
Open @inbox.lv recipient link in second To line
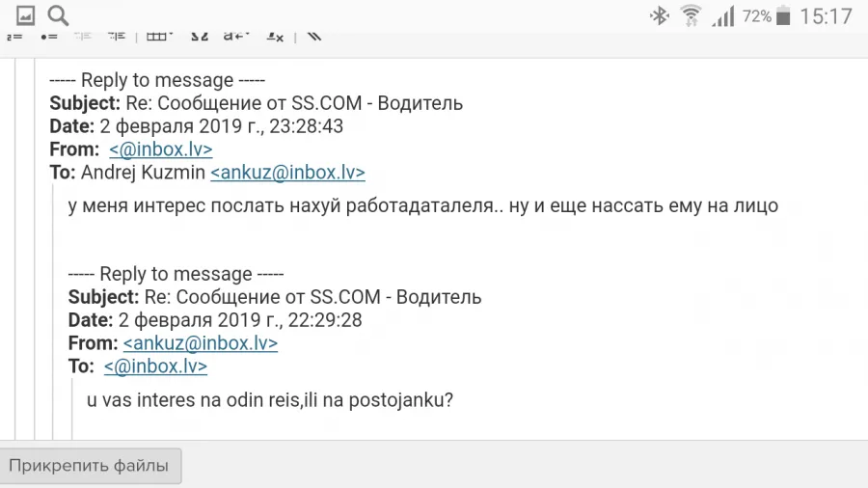coord(155,366)
